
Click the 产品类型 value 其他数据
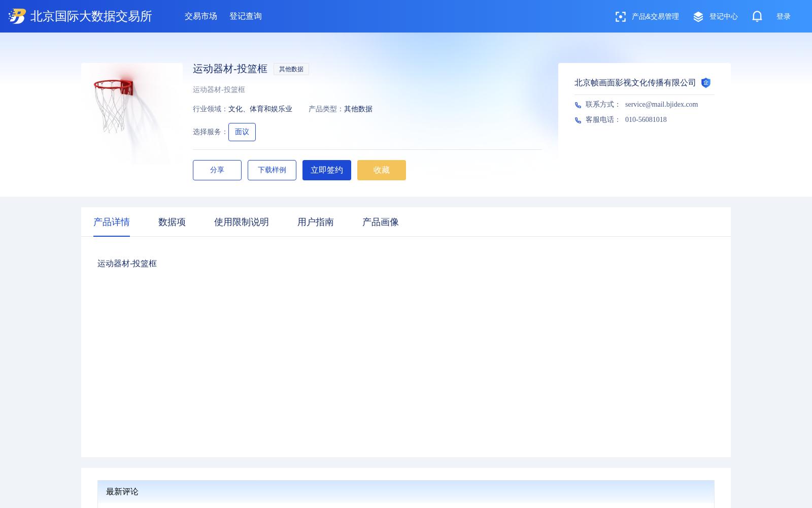coord(358,109)
